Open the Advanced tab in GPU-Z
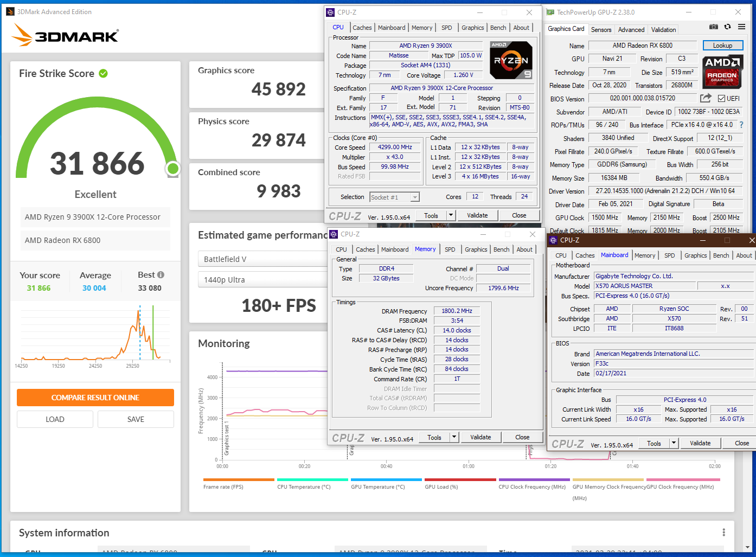 pos(631,30)
